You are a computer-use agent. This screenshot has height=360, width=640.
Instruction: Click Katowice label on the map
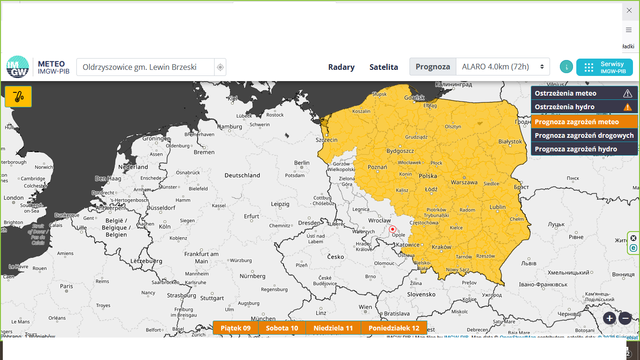click(407, 244)
